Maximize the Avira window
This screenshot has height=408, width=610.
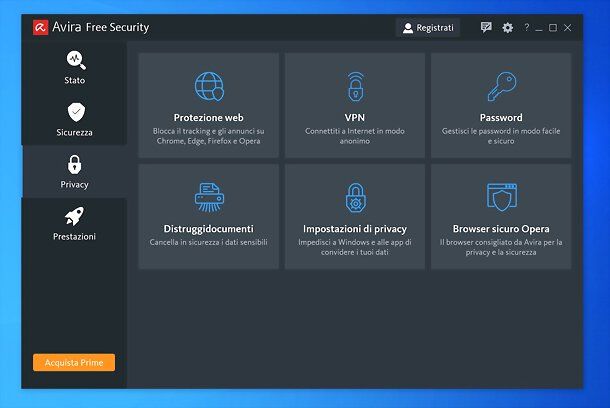coord(553,28)
